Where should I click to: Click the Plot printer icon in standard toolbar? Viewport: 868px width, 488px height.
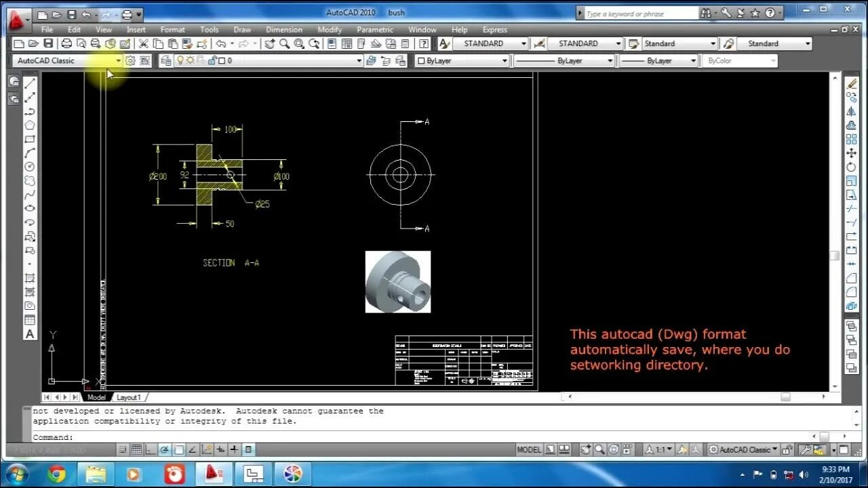[x=66, y=43]
